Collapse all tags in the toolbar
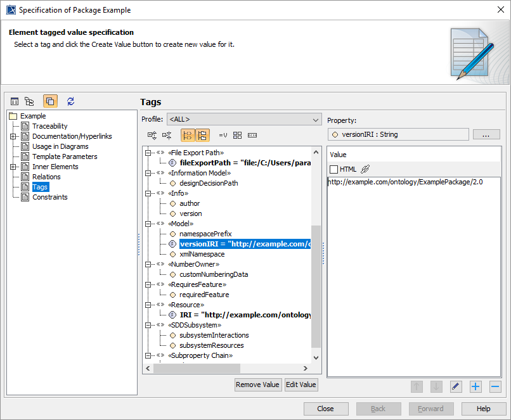Image resolution: width=511 pixels, height=420 pixels. [x=167, y=135]
